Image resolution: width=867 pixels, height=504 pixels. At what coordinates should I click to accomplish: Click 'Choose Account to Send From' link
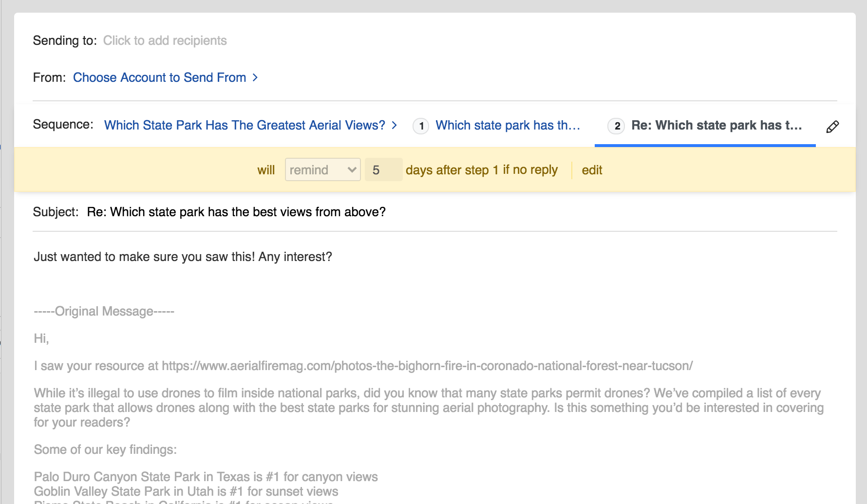pos(159,77)
